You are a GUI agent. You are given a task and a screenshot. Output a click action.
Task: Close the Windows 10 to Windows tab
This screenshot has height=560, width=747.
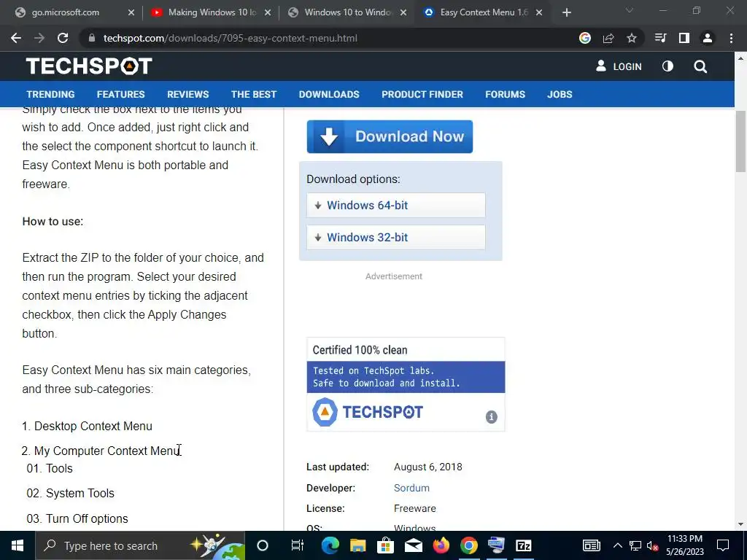coord(403,12)
